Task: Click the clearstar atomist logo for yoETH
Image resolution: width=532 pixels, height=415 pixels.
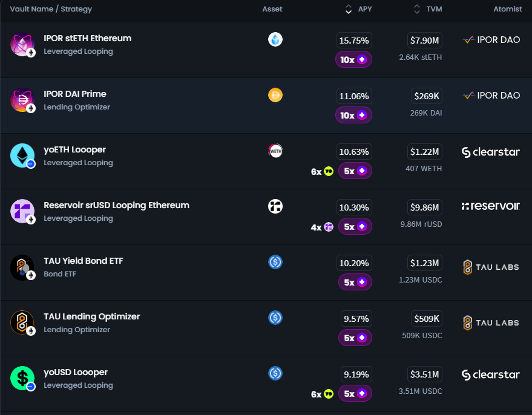Action: pyautogui.click(x=490, y=152)
